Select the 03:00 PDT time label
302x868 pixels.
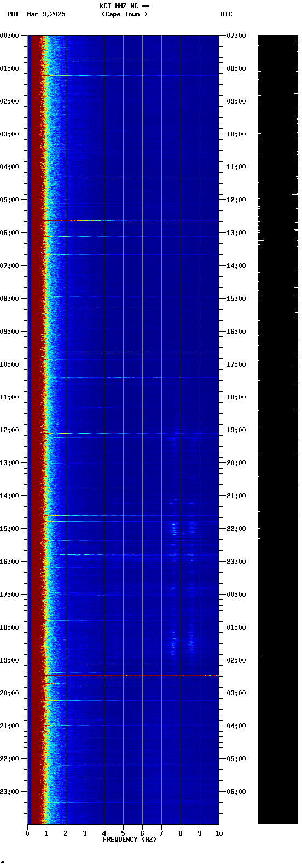tap(9, 134)
